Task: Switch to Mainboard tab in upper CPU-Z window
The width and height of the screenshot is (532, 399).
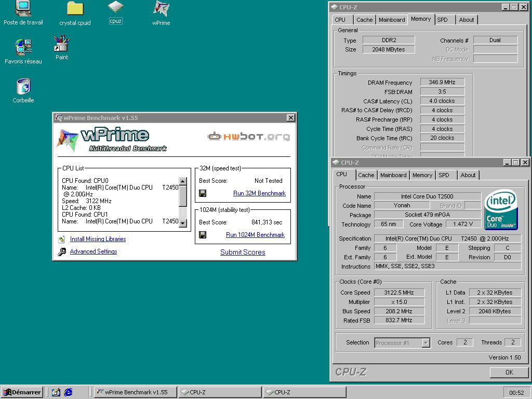Action: [392, 20]
